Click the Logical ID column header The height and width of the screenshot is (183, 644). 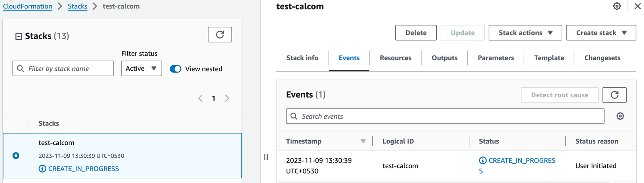pyautogui.click(x=398, y=141)
